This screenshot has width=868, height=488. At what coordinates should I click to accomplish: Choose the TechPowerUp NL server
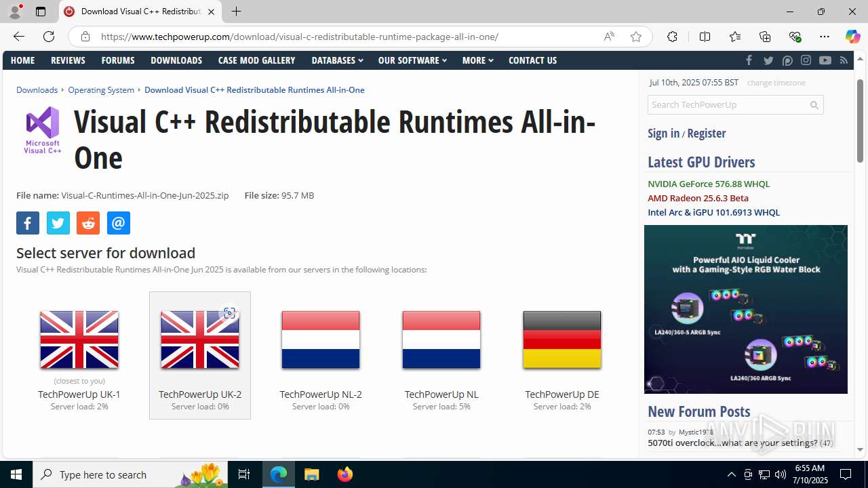tap(441, 356)
